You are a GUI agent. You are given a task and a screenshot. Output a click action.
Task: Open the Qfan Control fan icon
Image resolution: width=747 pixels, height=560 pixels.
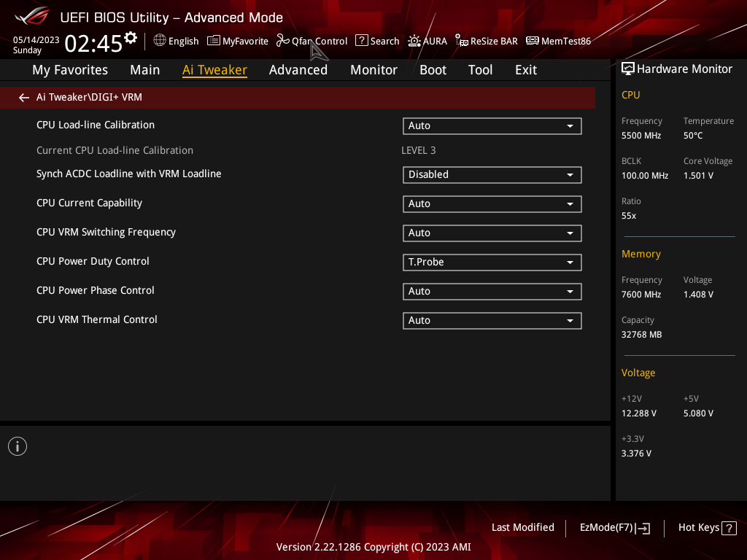click(282, 41)
